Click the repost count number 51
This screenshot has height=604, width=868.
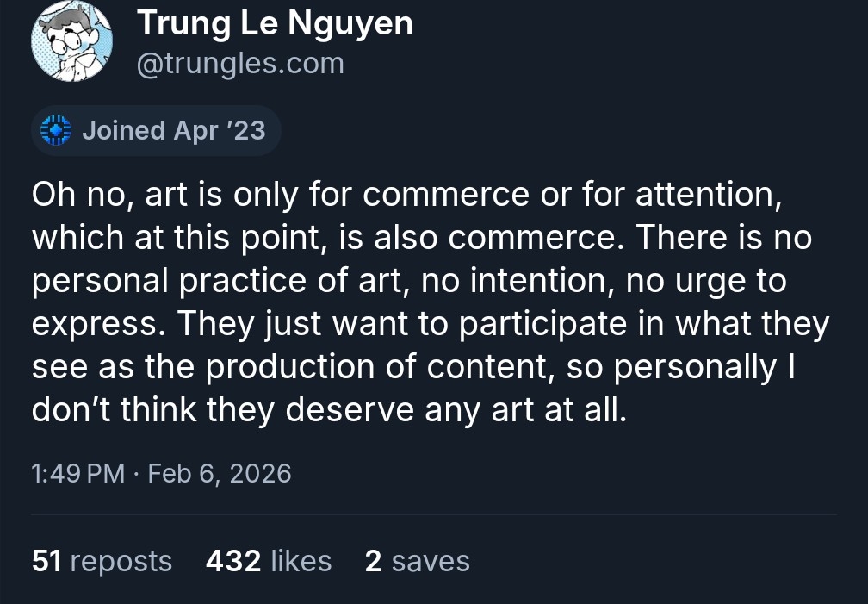[x=47, y=561]
